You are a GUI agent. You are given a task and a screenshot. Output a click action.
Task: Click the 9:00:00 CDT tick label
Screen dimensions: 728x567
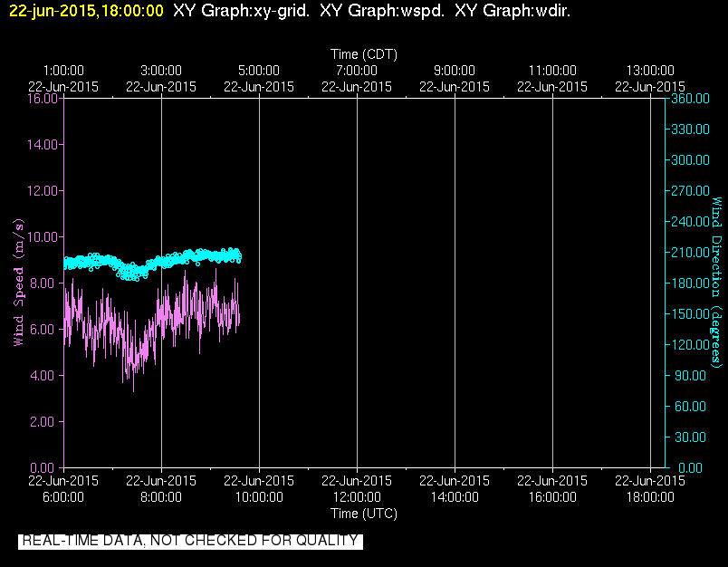pos(455,71)
